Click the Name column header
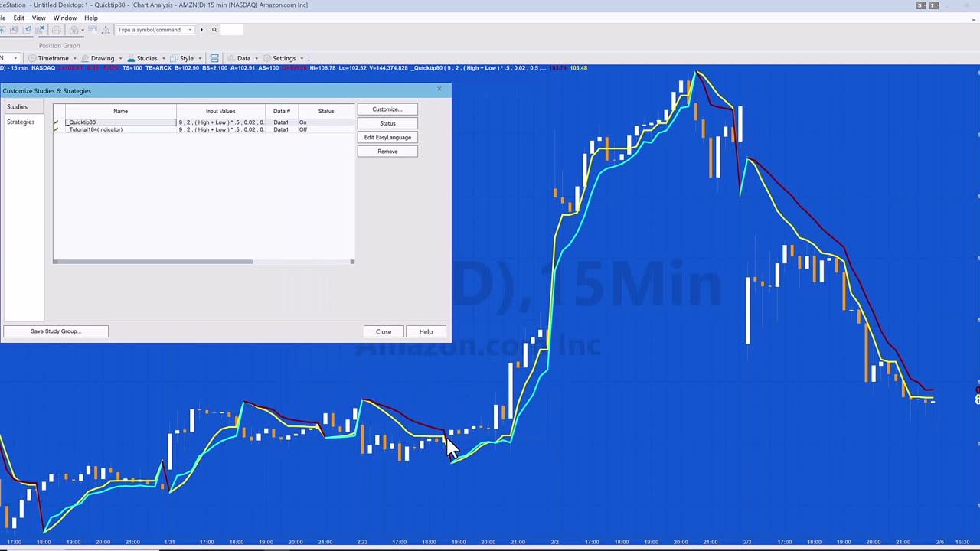Screen dimensions: 980x551 pos(120,111)
